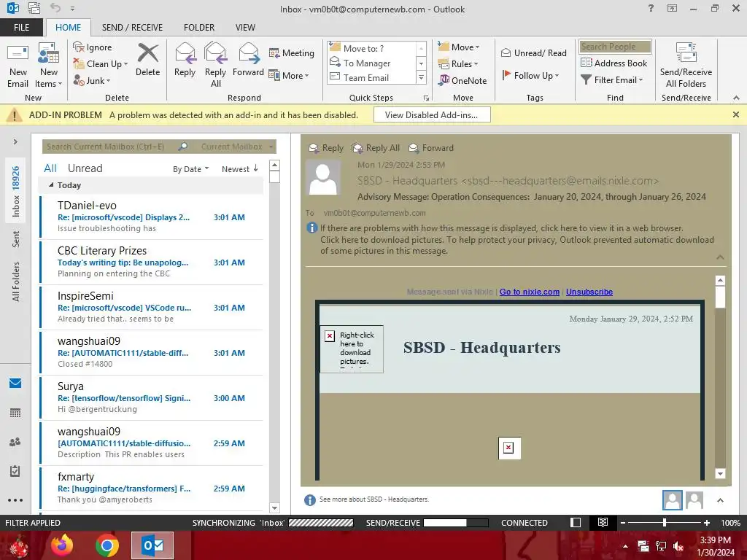The image size is (747, 560).
Task: Click Forward in the reading pane
Action: click(431, 147)
